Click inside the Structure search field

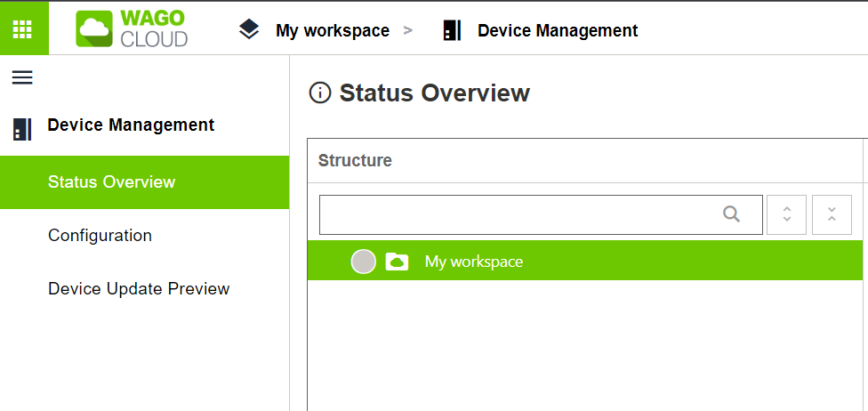520,214
